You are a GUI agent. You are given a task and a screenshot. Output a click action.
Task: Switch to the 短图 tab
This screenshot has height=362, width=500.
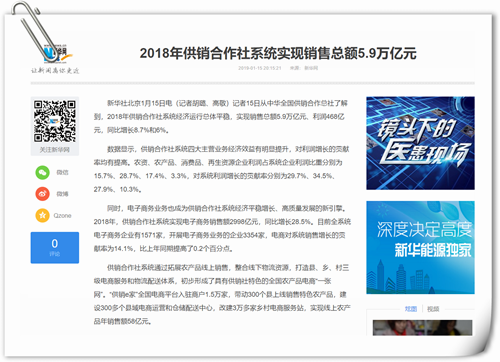[411, 309]
